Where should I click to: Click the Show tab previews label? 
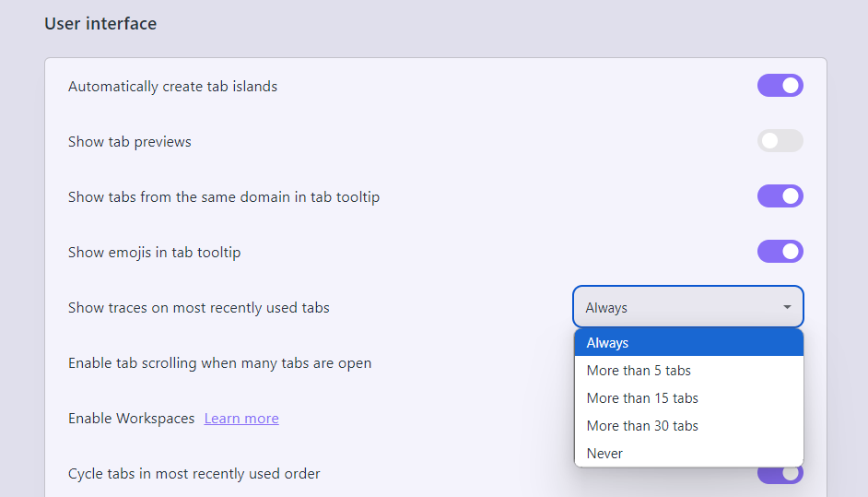tap(130, 142)
